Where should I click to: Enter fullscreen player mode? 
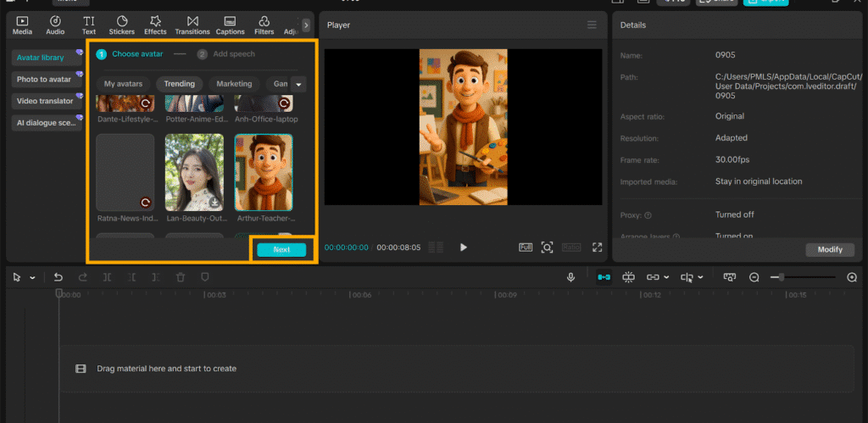[597, 248]
